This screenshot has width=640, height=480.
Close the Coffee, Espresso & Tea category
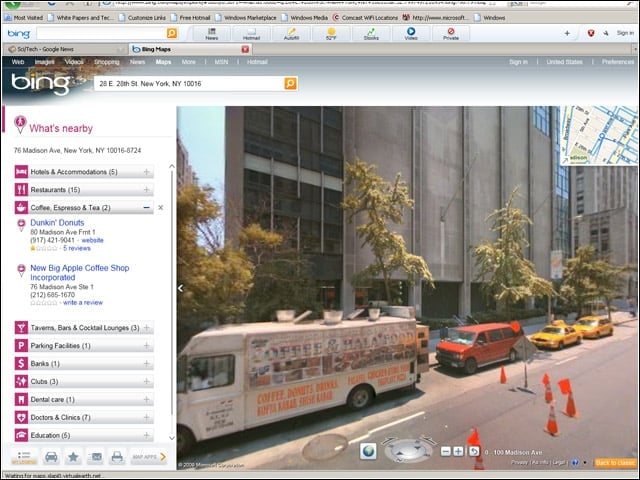pos(160,208)
